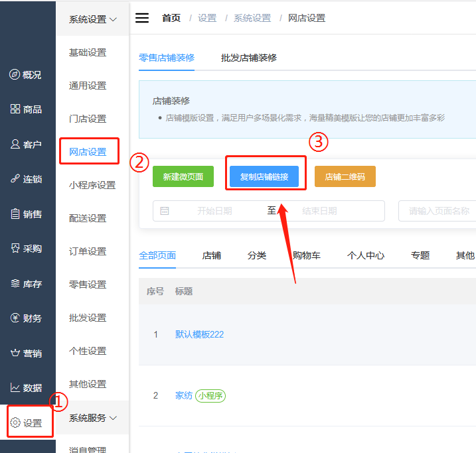Click the 首页 breadcrumb link

pyautogui.click(x=171, y=18)
